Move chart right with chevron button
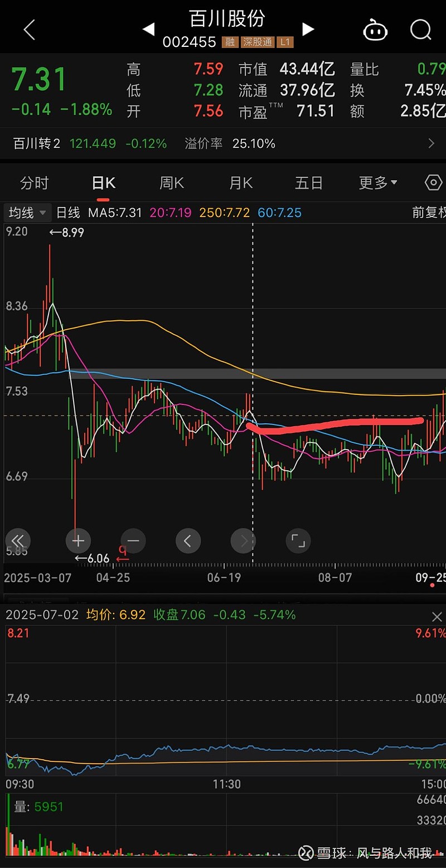 [243, 540]
